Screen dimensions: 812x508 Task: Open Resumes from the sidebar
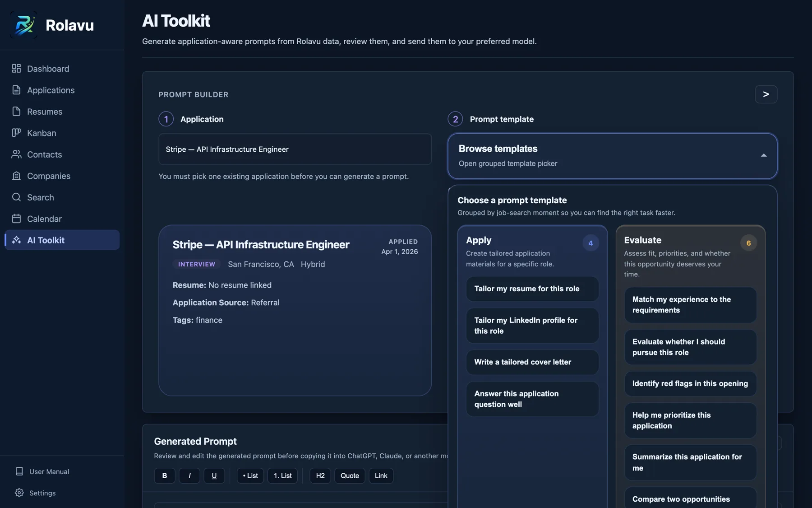pos(44,112)
